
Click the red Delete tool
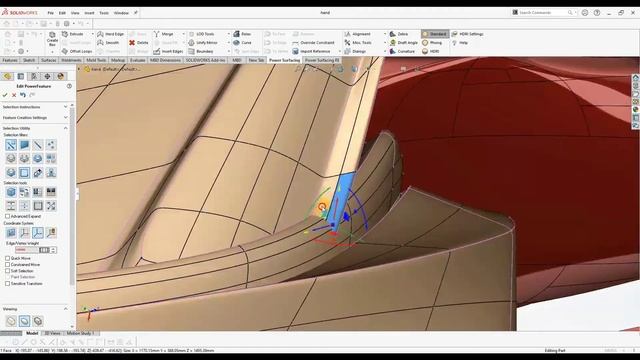[139, 42]
